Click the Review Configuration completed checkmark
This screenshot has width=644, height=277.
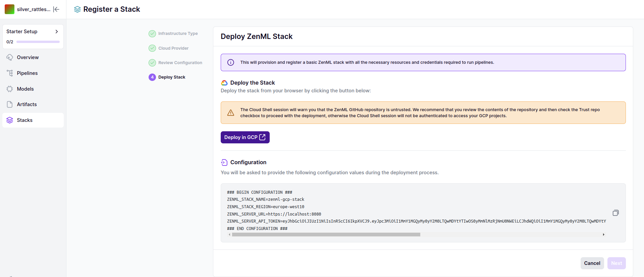[x=152, y=63]
